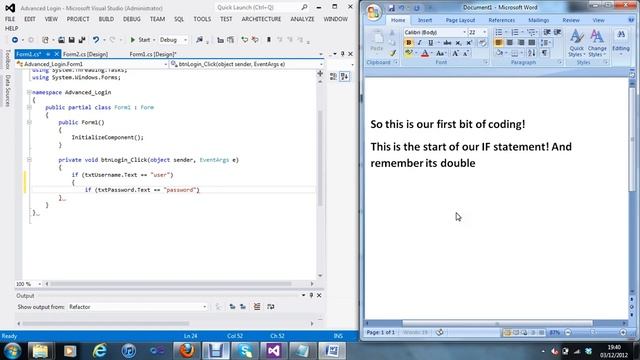Image resolution: width=640 pixels, height=360 pixels.
Task: Click the bookmark toggle icon in Visual Studio
Action: (269, 40)
